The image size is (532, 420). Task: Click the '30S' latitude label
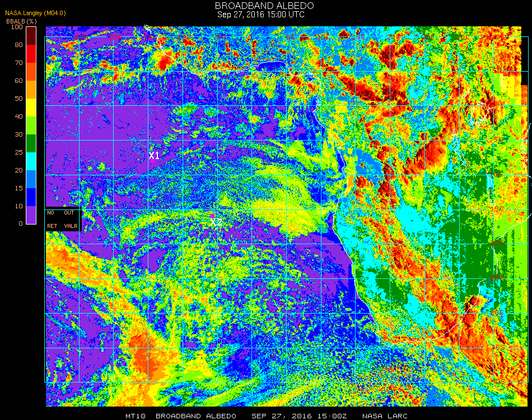tap(497, 312)
